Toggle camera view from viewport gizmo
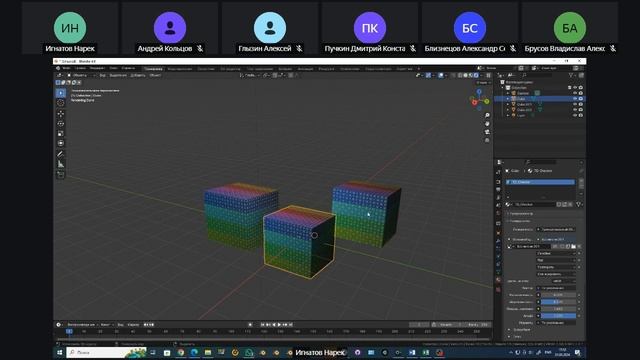The width and height of the screenshot is (640, 360). point(487,132)
